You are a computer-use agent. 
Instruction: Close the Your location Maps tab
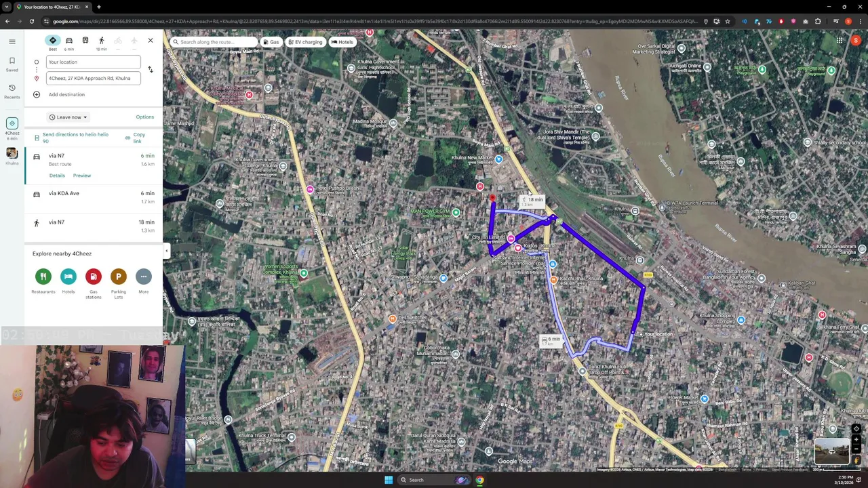(x=86, y=7)
